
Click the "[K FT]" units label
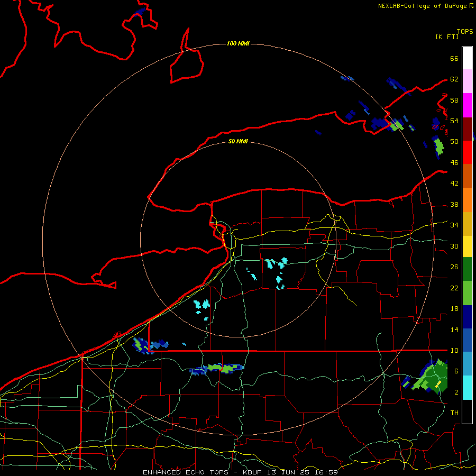447,36
